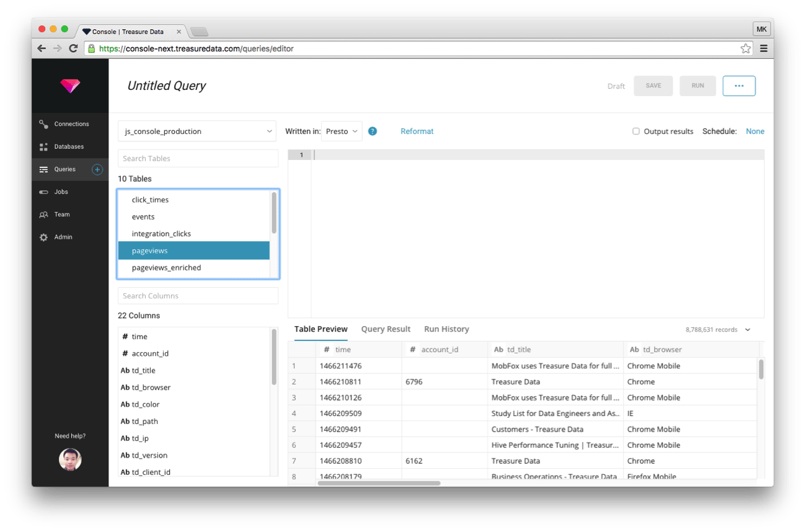Click the 1466211476 time cell
The width and height of the screenshot is (806, 532).
pos(358,366)
